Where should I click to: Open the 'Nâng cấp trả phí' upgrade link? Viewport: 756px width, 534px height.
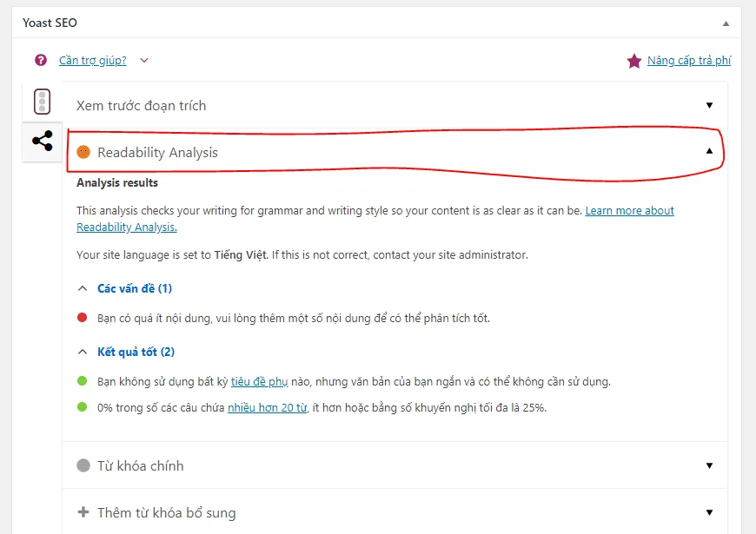click(689, 60)
